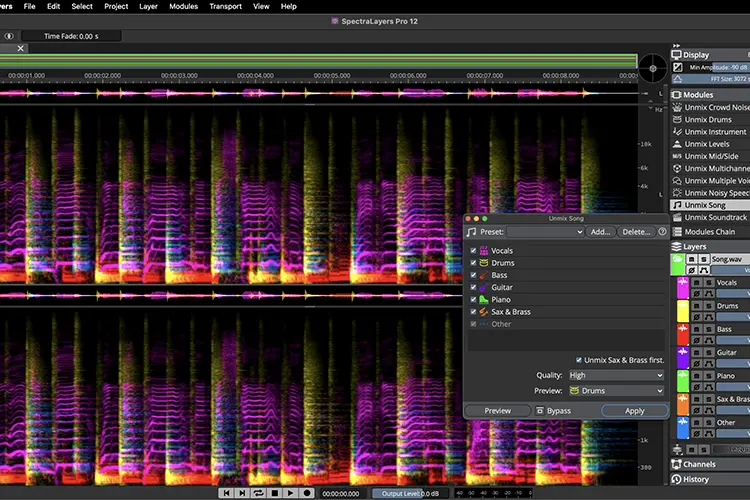The image size is (750, 500).
Task: Uncheck the Piano stem checkbox
Action: point(474,300)
